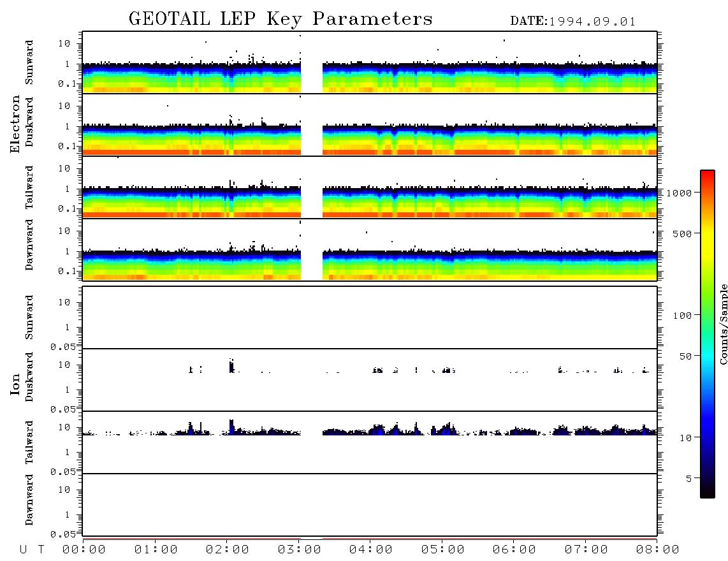Click the Ion "Tailward" axis label
The image size is (728, 561).
click(29, 442)
